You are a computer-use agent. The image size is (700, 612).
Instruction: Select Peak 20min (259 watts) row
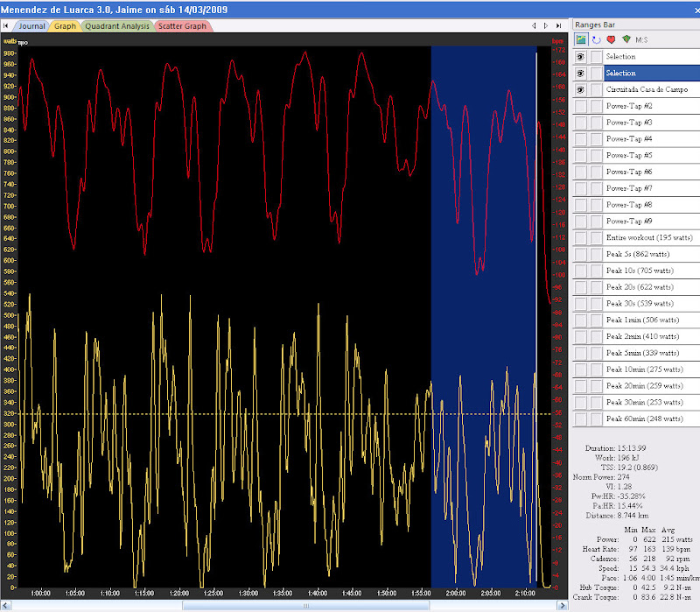[x=652, y=386]
